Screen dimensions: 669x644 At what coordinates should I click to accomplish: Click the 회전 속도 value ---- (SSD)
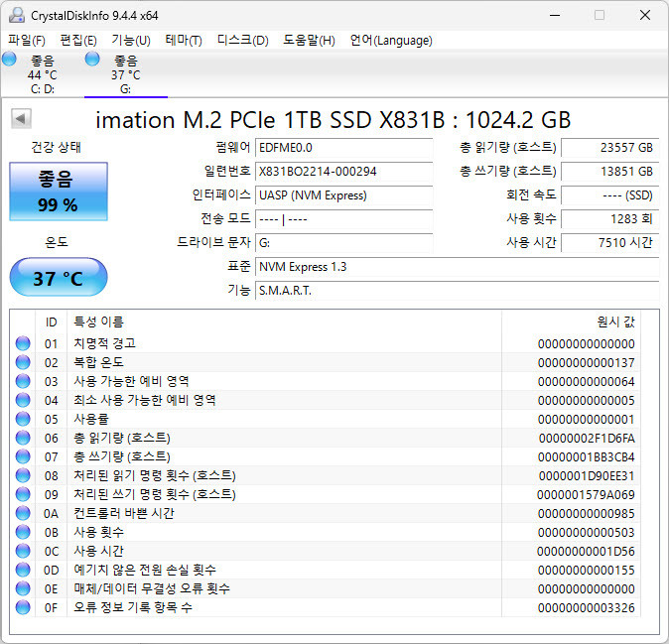tap(610, 195)
